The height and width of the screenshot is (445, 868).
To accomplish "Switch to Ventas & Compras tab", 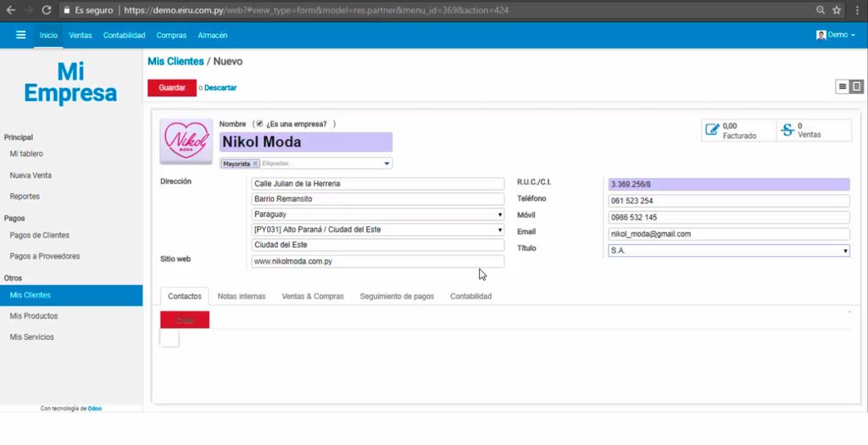I will (x=313, y=296).
